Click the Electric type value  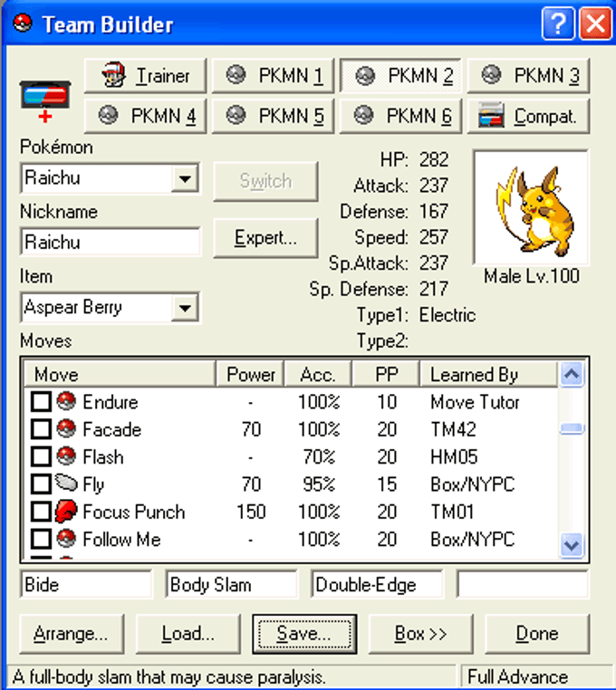(447, 315)
